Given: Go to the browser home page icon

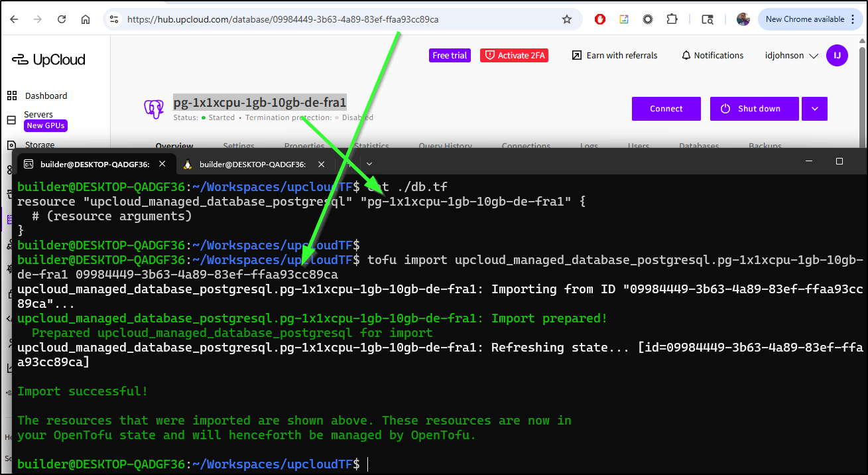Looking at the screenshot, I should (x=86, y=19).
